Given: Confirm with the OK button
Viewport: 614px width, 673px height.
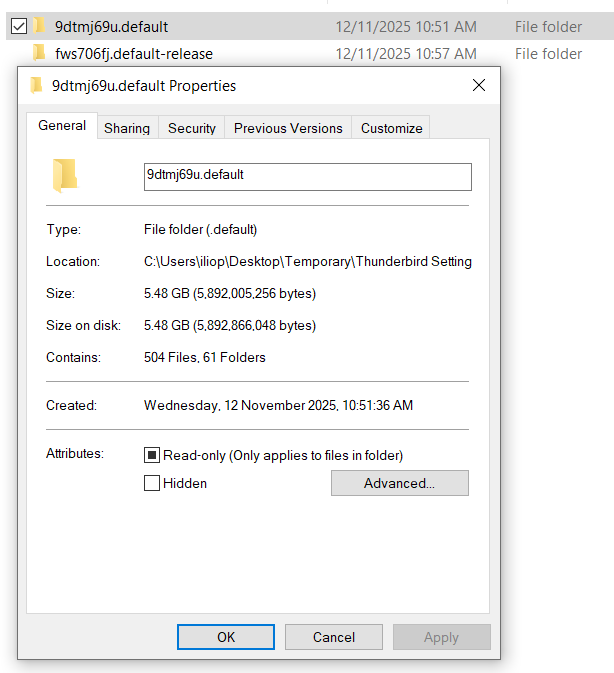Looking at the screenshot, I should coord(226,637).
